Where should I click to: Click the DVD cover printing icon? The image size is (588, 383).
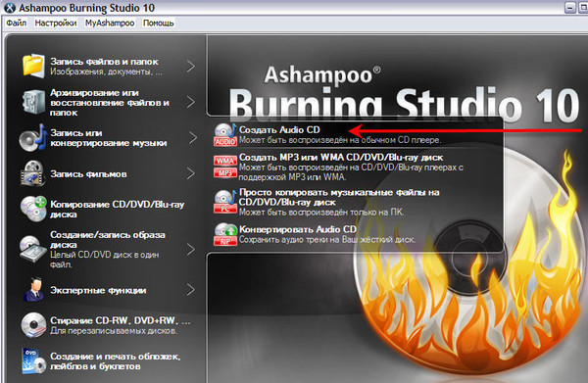[33, 361]
